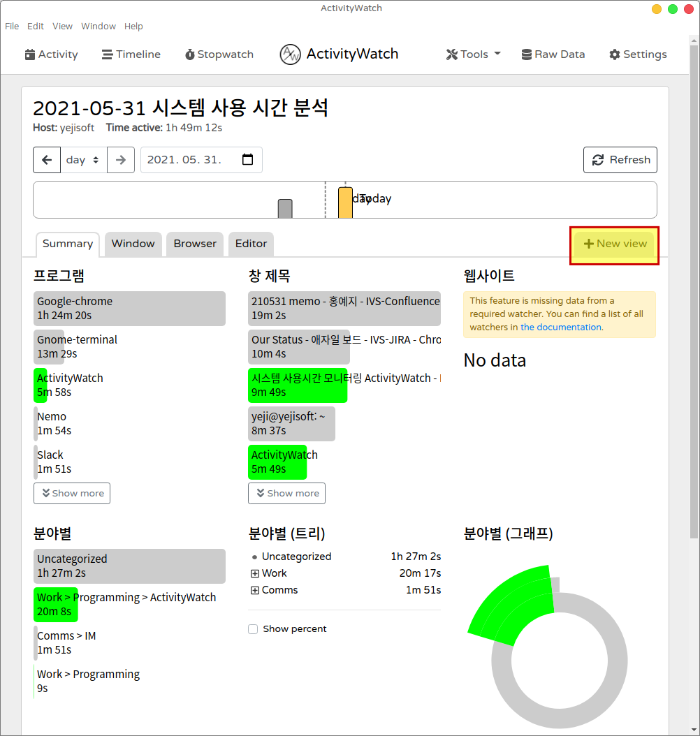Add a New view
Image resolution: width=700 pixels, height=736 pixels.
tap(615, 244)
